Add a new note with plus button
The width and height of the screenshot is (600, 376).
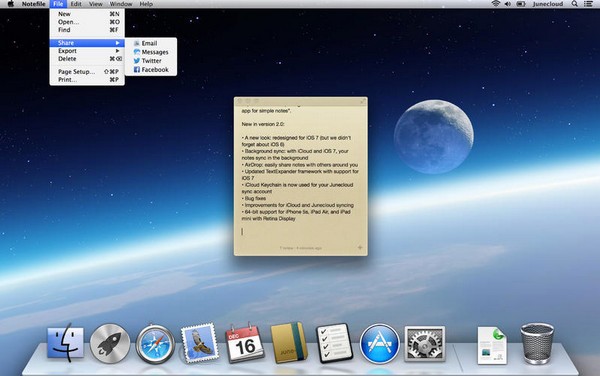[x=360, y=247]
